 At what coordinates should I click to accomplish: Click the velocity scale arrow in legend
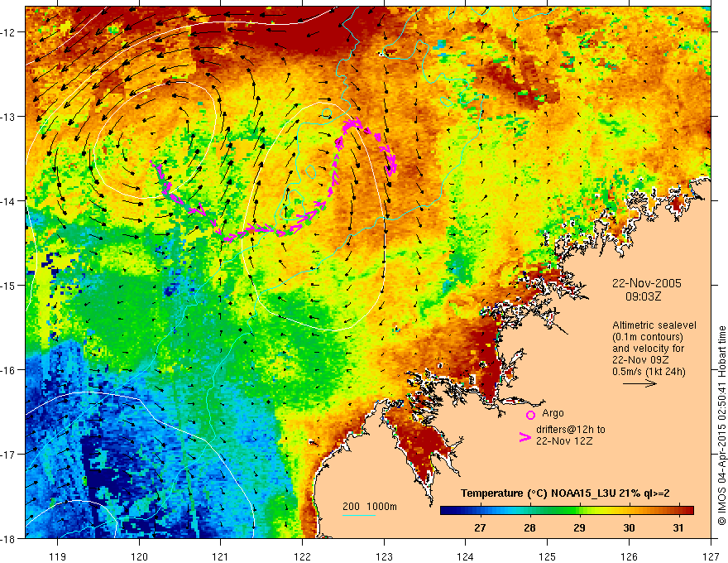[x=639, y=383]
